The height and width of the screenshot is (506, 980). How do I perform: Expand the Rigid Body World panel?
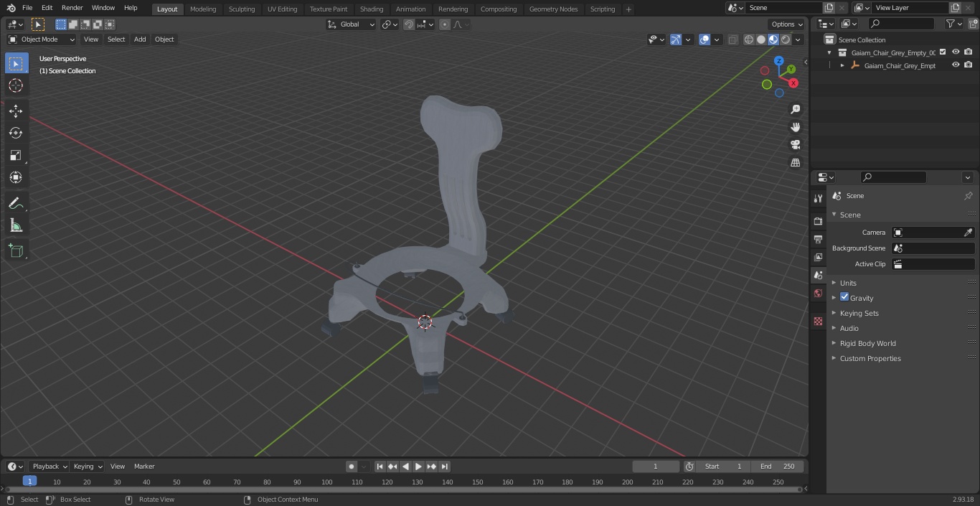click(867, 343)
